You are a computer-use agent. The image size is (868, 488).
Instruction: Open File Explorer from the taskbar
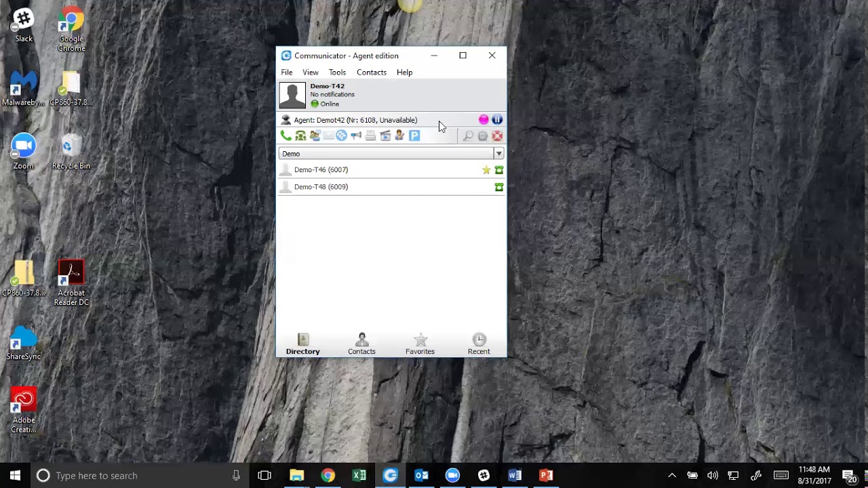[x=296, y=476]
